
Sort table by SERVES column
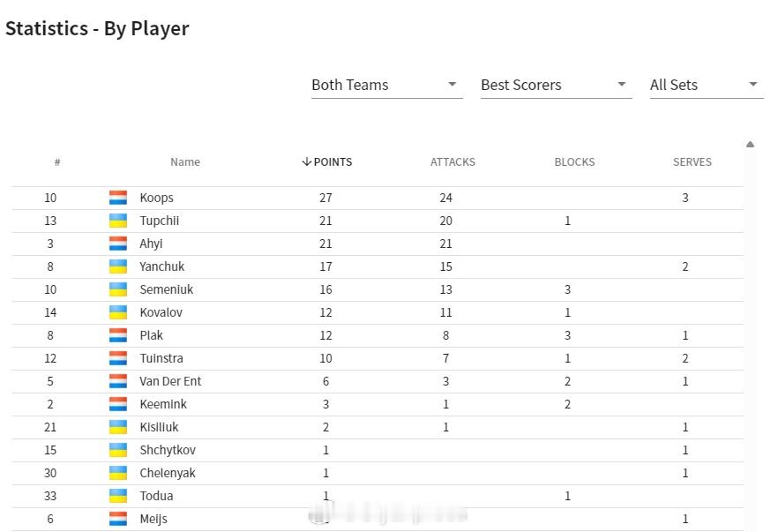(x=692, y=161)
